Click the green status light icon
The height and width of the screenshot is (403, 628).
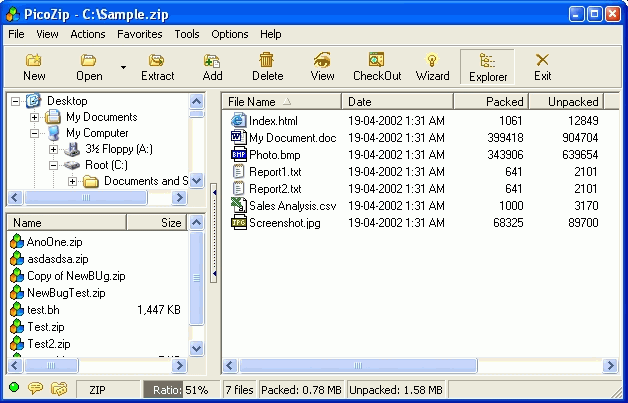[x=14, y=388]
